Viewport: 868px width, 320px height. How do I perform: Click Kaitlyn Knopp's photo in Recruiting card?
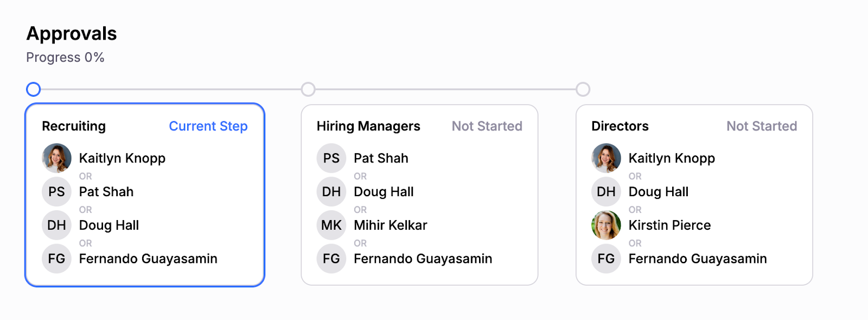[56, 158]
